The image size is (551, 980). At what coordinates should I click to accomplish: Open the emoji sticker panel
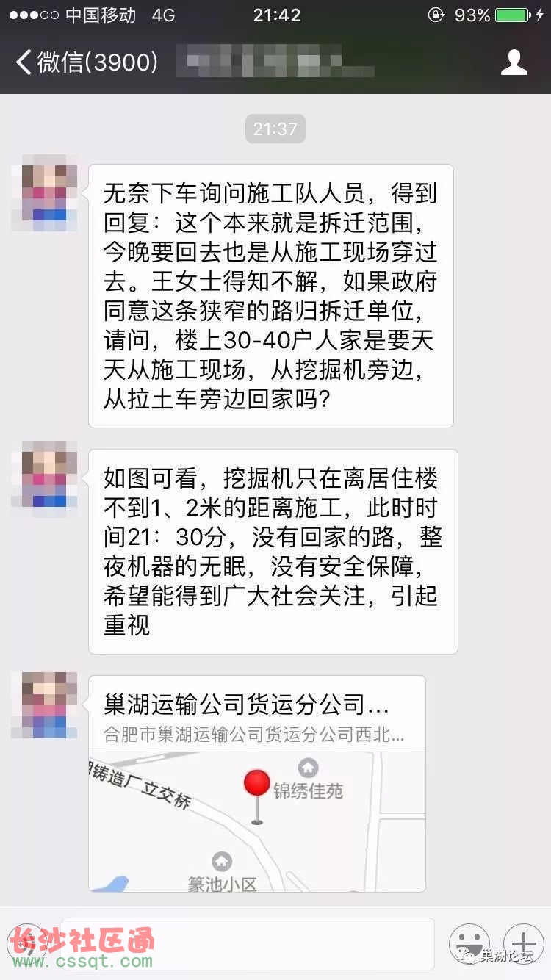coord(469,943)
